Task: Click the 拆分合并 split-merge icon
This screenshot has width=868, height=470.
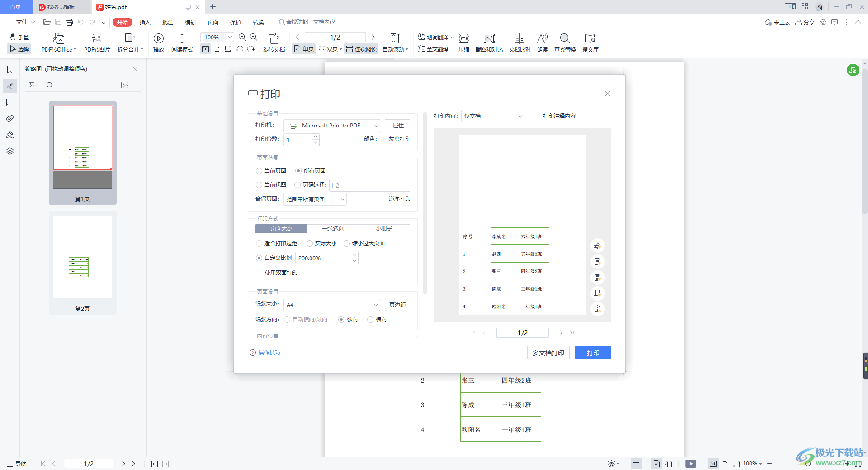Action: click(x=130, y=38)
